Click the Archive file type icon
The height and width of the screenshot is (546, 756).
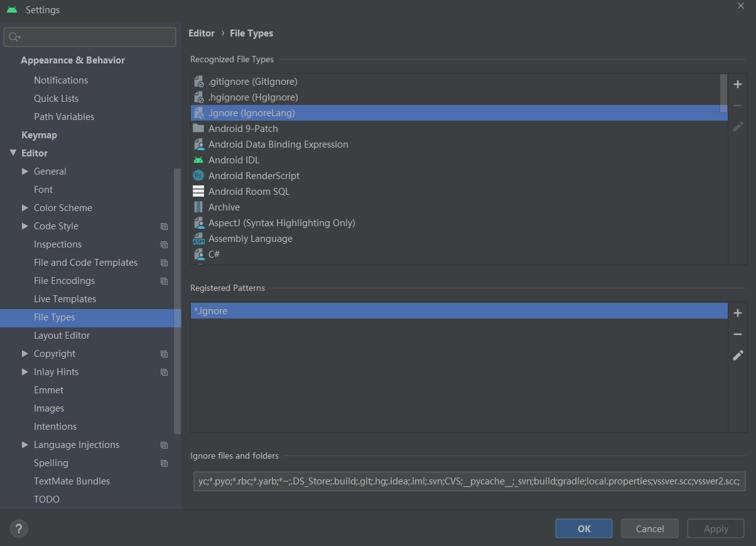point(198,207)
